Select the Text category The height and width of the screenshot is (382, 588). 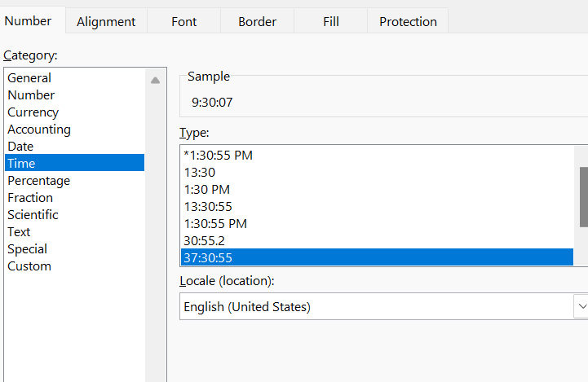coord(75,232)
